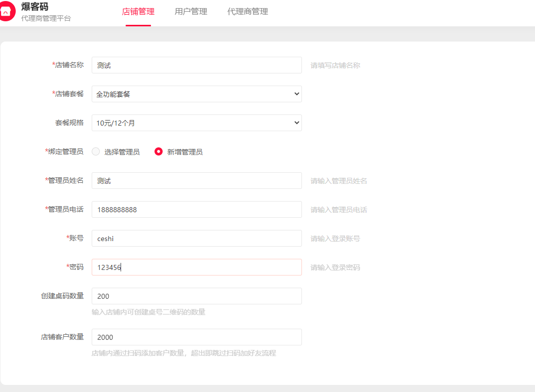Viewport: 535px width, 392px height.
Task: Click the 爆客码 red shop logo icon
Action: (x=6, y=12)
